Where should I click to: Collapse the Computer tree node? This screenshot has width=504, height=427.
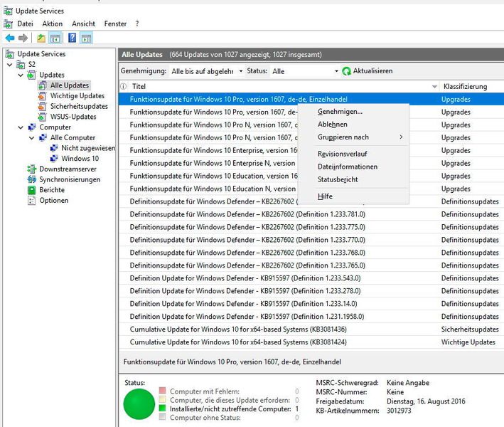(21, 127)
